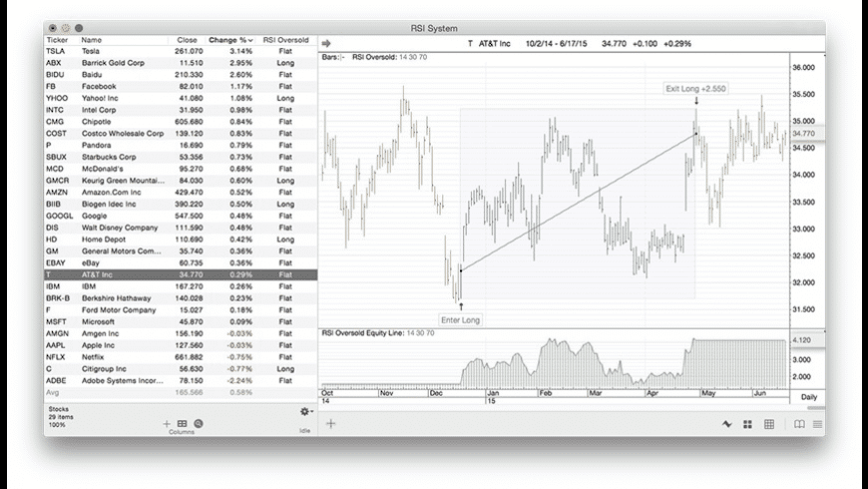The image size is (868, 489).
Task: Select the IBM row
Action: 181,286
